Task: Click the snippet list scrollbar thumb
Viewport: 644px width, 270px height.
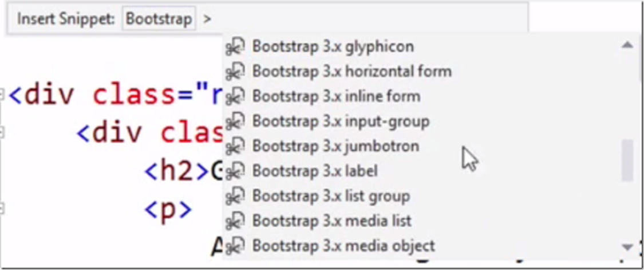Action: [627, 161]
